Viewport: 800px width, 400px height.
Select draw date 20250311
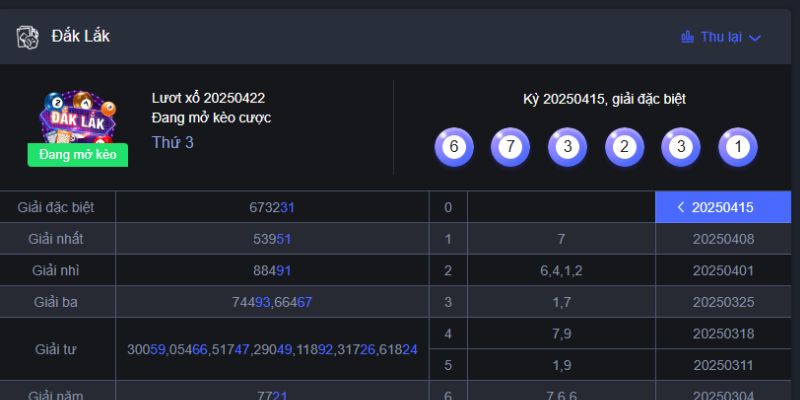tap(723, 365)
